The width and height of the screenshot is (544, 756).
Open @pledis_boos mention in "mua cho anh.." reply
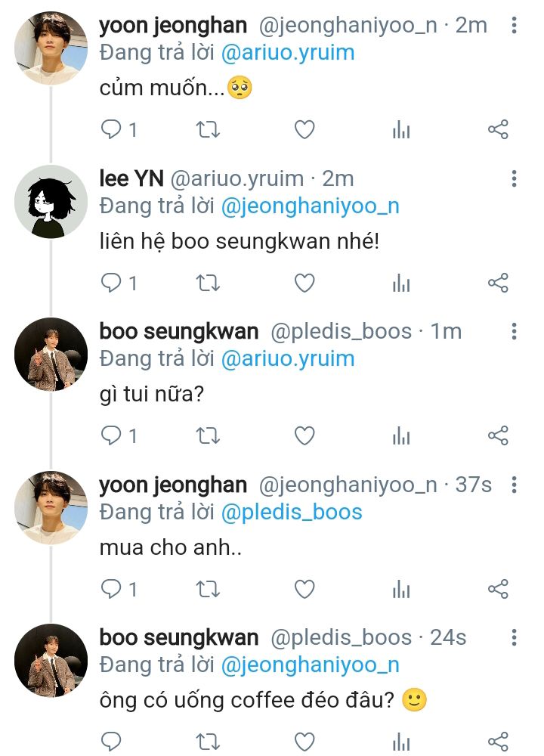(292, 512)
